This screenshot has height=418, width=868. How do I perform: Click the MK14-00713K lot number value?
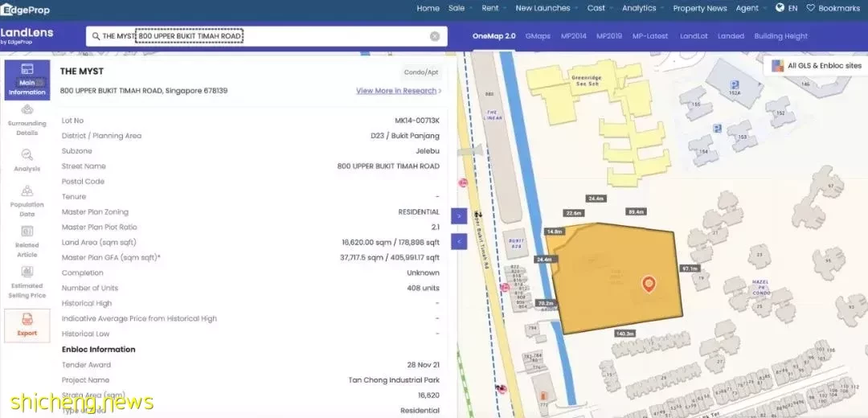coord(417,121)
